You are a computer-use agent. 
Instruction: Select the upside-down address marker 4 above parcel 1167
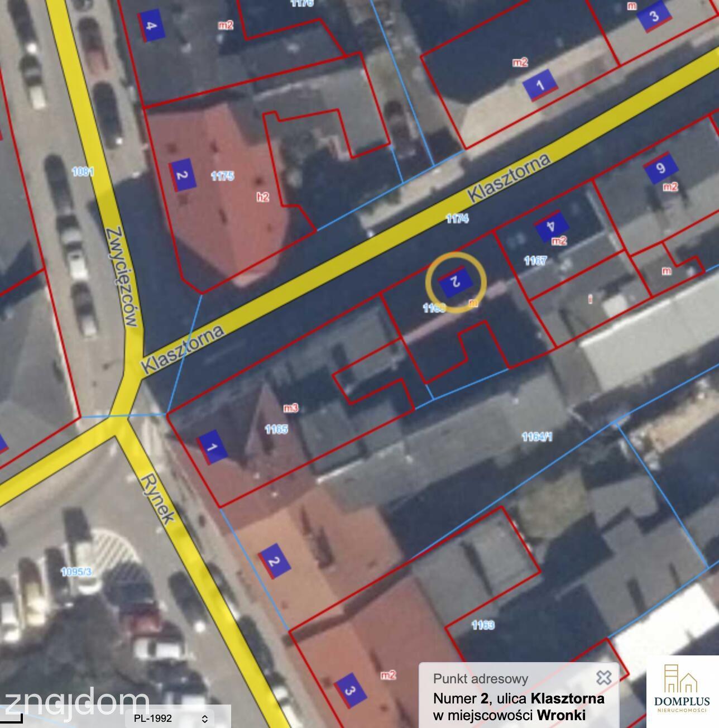coord(552,226)
